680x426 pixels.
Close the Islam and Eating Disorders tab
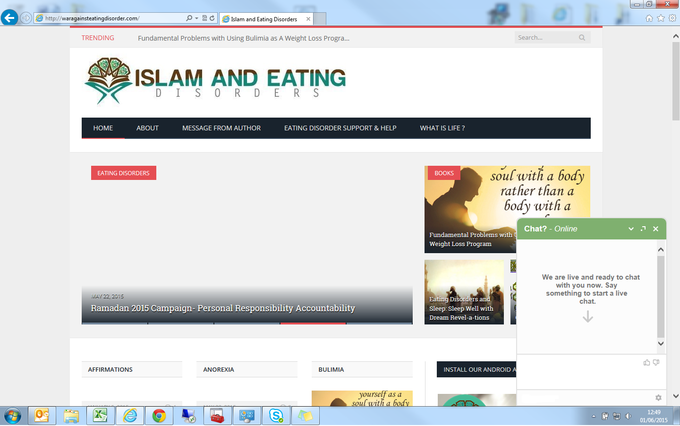(x=308, y=19)
